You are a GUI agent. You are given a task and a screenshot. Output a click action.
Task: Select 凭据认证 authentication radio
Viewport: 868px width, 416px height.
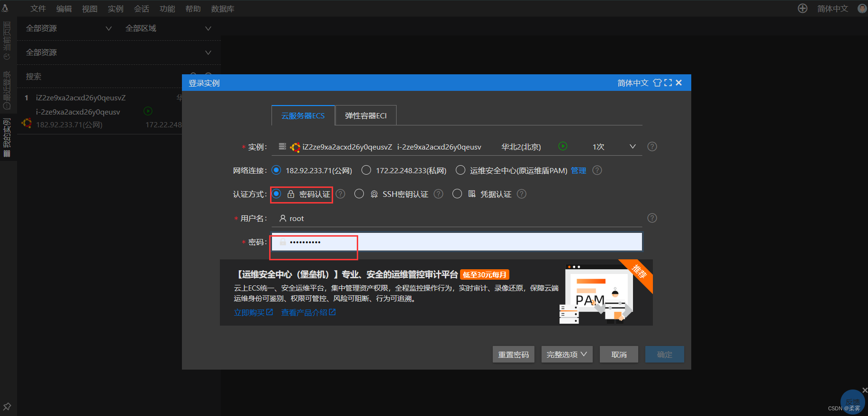457,194
